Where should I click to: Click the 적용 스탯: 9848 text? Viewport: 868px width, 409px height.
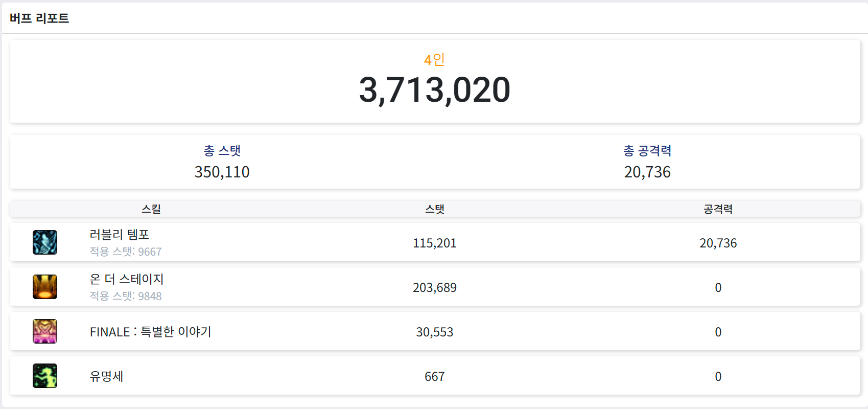tap(126, 296)
